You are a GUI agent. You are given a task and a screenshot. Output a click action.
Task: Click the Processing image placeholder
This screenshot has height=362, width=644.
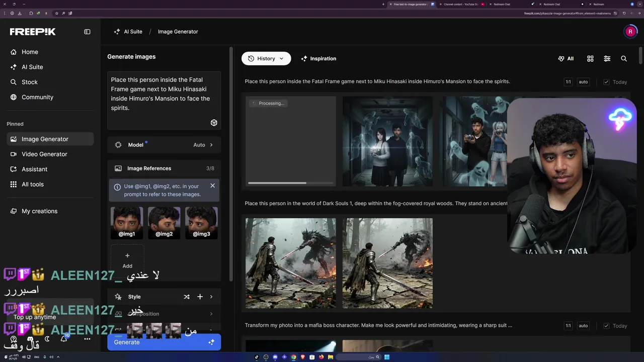(291, 141)
